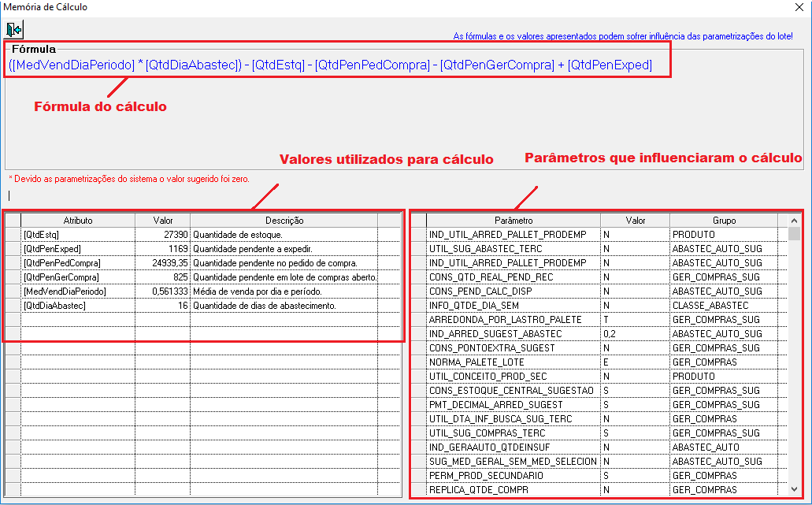Select parameter PERM_PROD_SECUNDARIO
812x505 pixels.
[514, 476]
